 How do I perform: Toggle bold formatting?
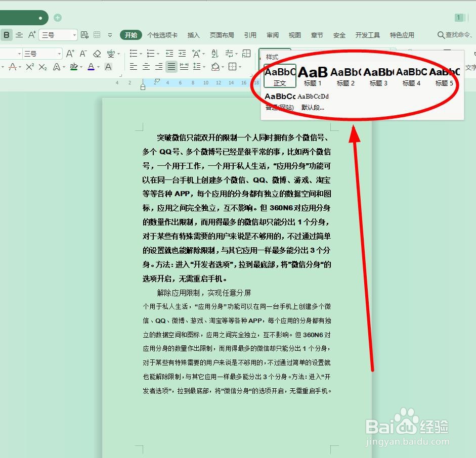point(6,35)
